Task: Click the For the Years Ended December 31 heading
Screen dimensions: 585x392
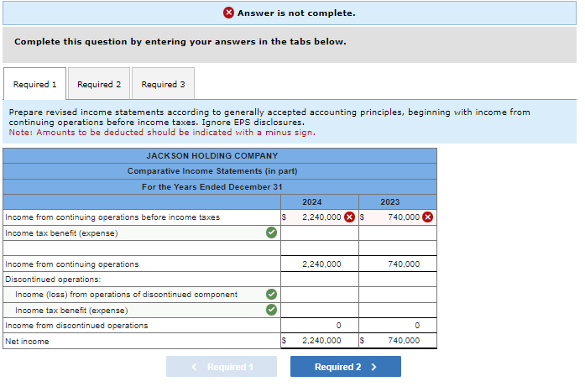Action: [212, 187]
